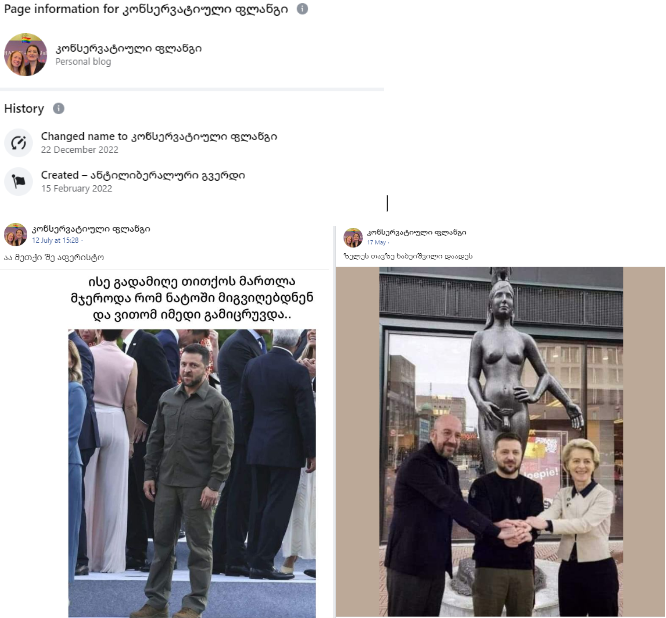The image size is (666, 618).
Task: Click the page name on the 12 July post
Action: [91, 229]
